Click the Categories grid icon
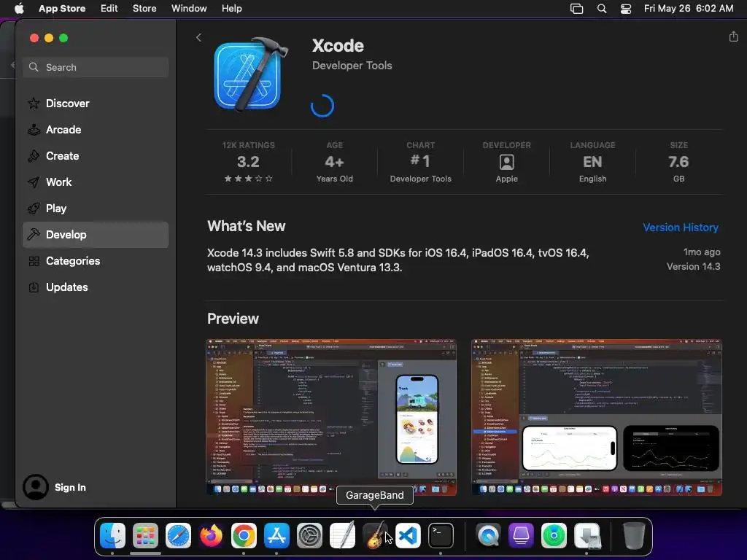The width and height of the screenshot is (747, 560). pos(34,261)
